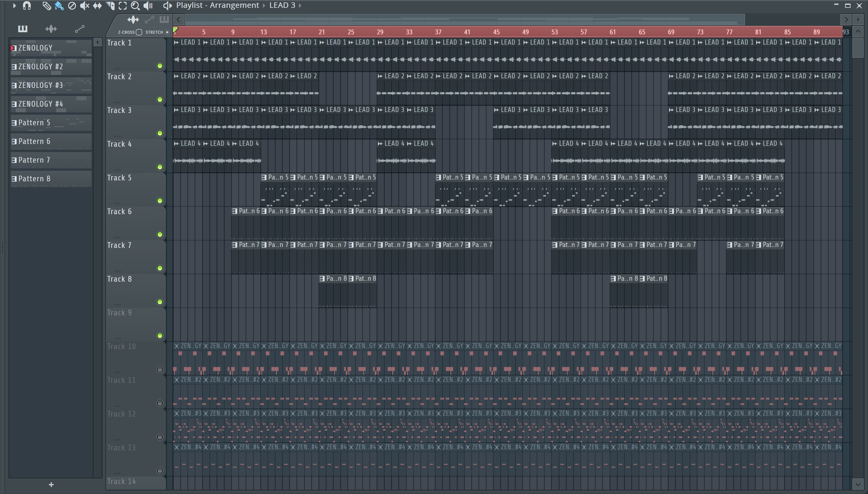The height and width of the screenshot is (494, 868).
Task: Open the playlist options menu arrow
Action: 14,5
